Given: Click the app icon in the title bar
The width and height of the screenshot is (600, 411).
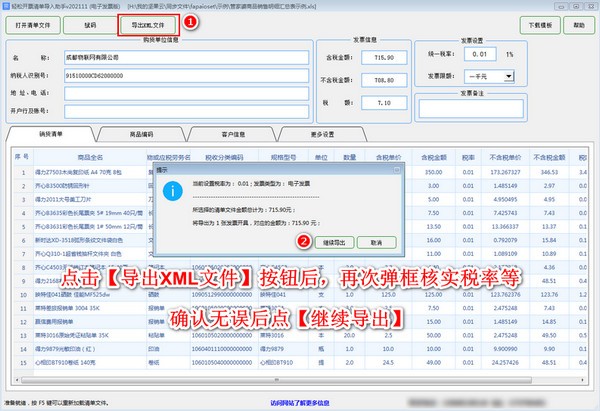Looking at the screenshot, I should coord(8,6).
